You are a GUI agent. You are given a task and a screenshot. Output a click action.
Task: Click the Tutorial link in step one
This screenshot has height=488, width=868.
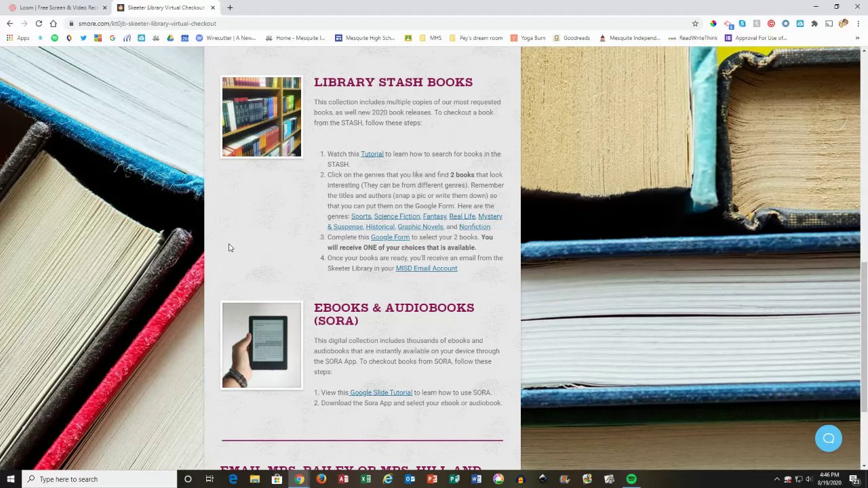point(372,154)
